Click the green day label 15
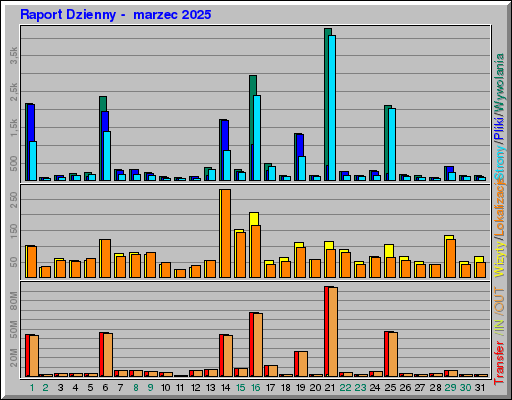This screenshot has width=512, height=400. click(241, 388)
